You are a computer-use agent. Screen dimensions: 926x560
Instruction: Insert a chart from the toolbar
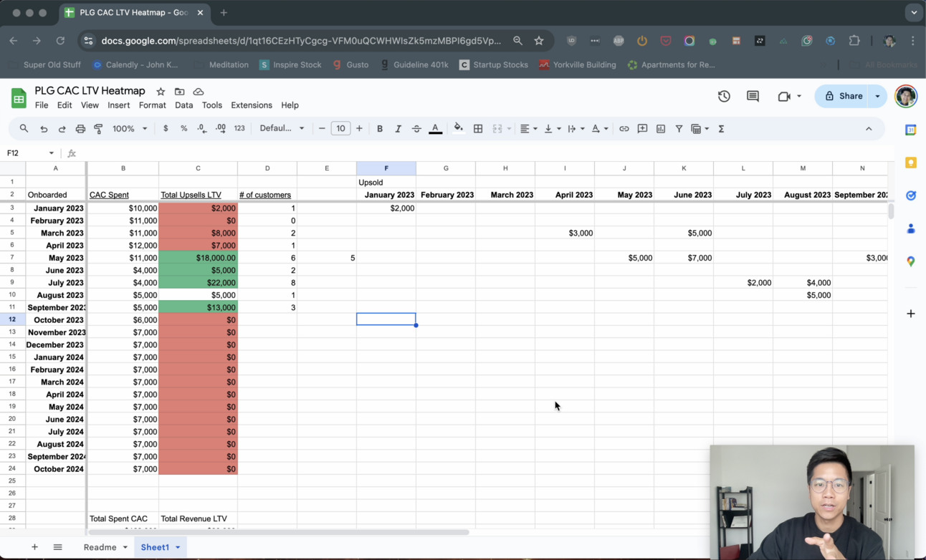[661, 128]
